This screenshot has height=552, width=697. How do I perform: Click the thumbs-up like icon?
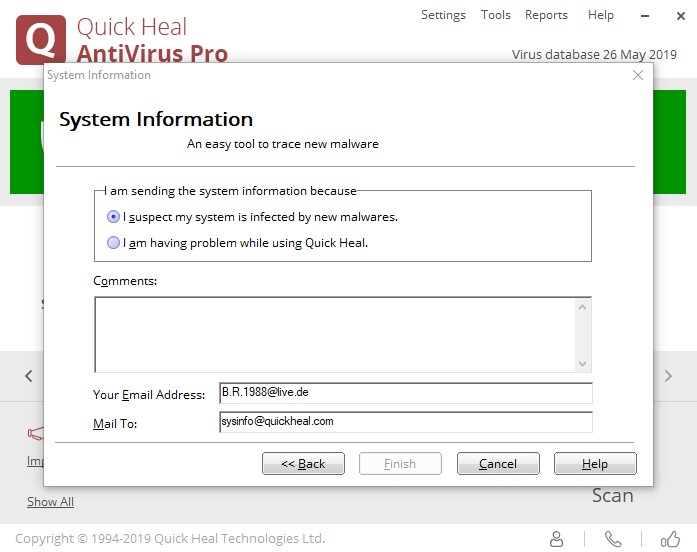point(670,539)
